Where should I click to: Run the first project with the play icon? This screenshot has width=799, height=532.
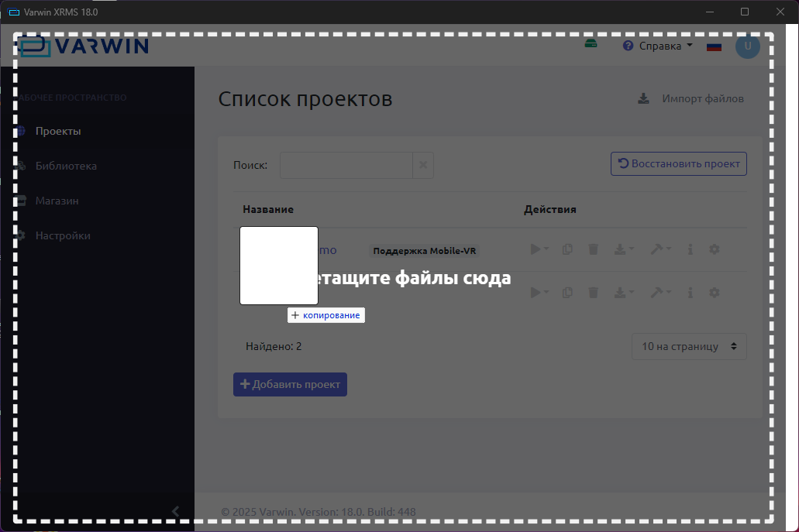pyautogui.click(x=536, y=249)
